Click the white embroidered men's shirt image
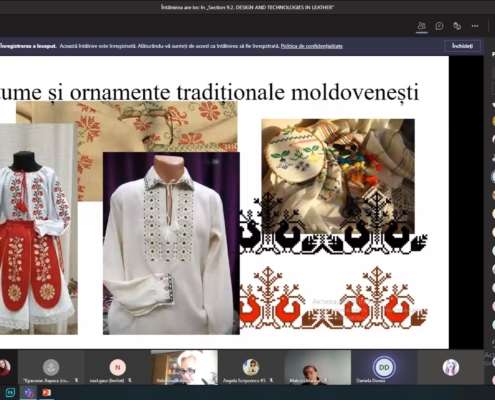This screenshot has height=400, width=495. coord(171,243)
